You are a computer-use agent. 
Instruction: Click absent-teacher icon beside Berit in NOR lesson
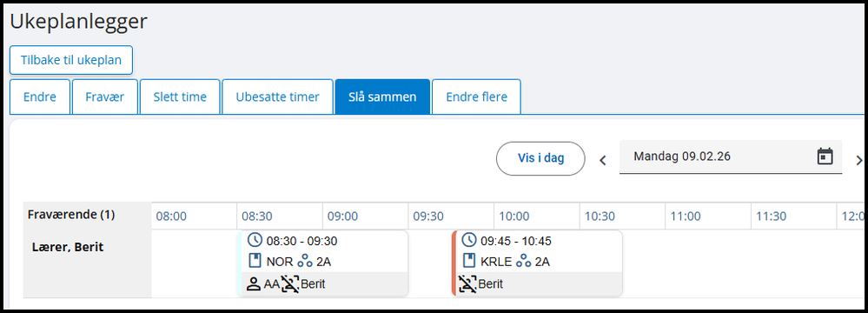(290, 284)
